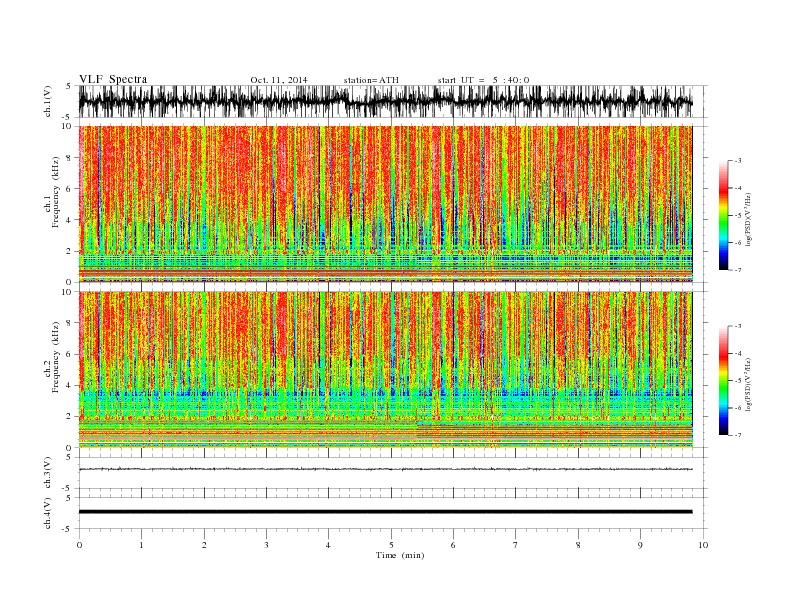Click the ch.1(V) waveform axis label
792x612 pixels.
click(x=48, y=101)
